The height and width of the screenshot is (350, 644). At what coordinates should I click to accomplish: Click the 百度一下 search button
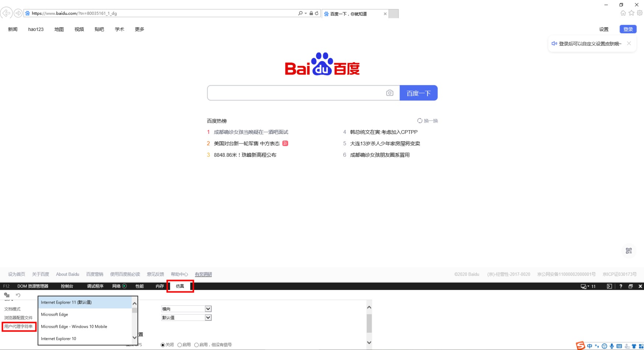coord(419,93)
